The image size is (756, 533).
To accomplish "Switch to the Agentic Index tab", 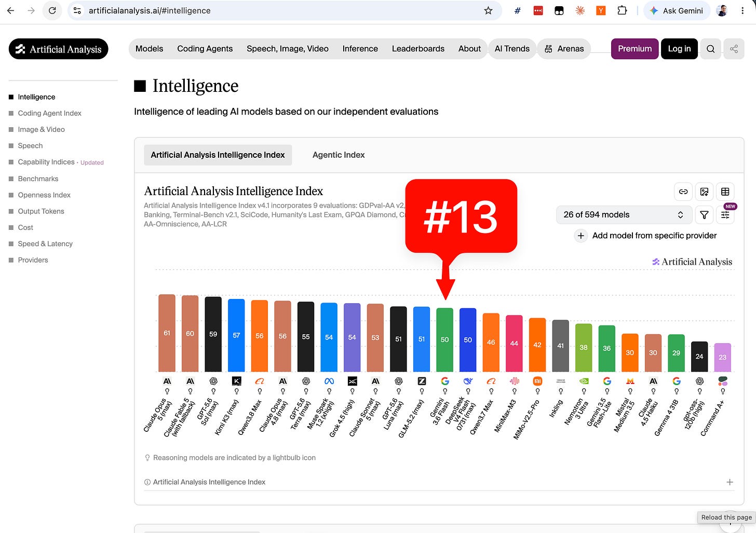I will (339, 155).
